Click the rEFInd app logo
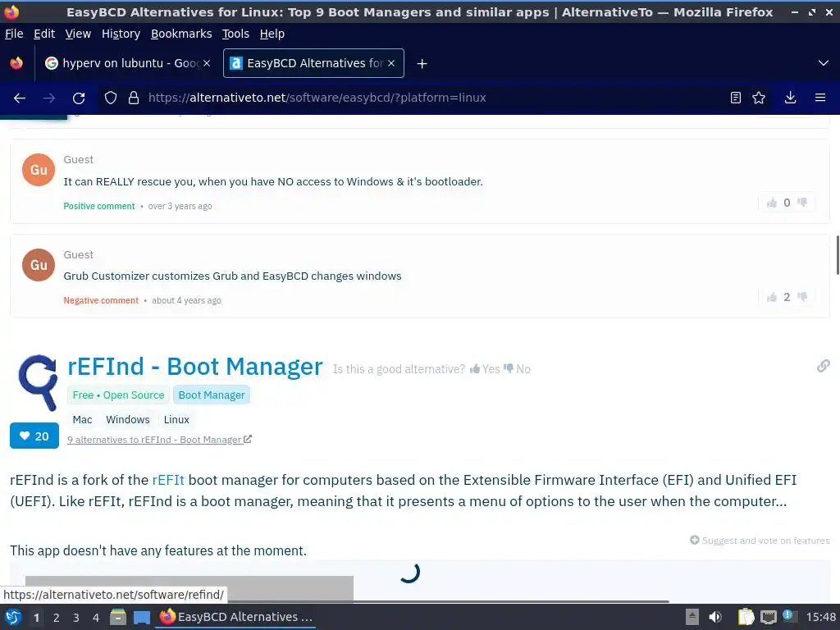 (38, 382)
